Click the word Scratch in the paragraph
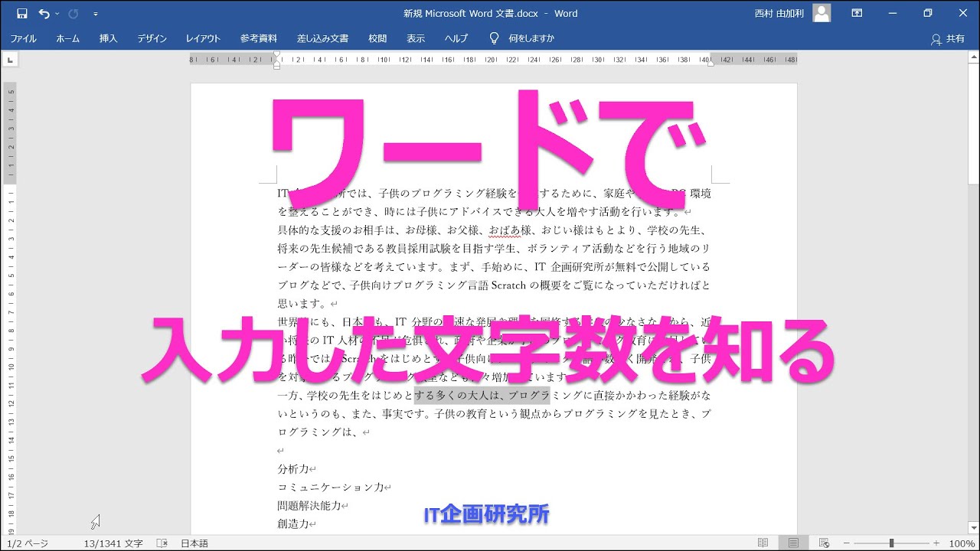 (x=508, y=285)
